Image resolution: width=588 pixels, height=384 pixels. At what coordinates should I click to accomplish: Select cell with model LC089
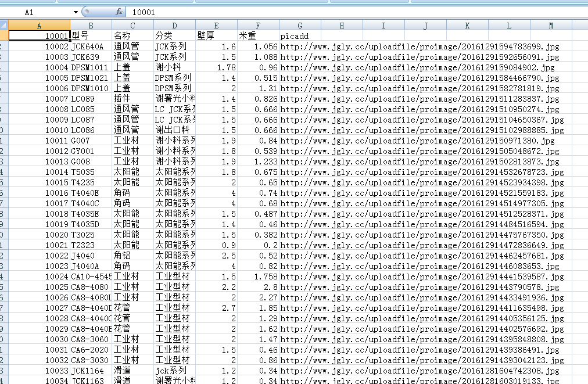click(91, 99)
